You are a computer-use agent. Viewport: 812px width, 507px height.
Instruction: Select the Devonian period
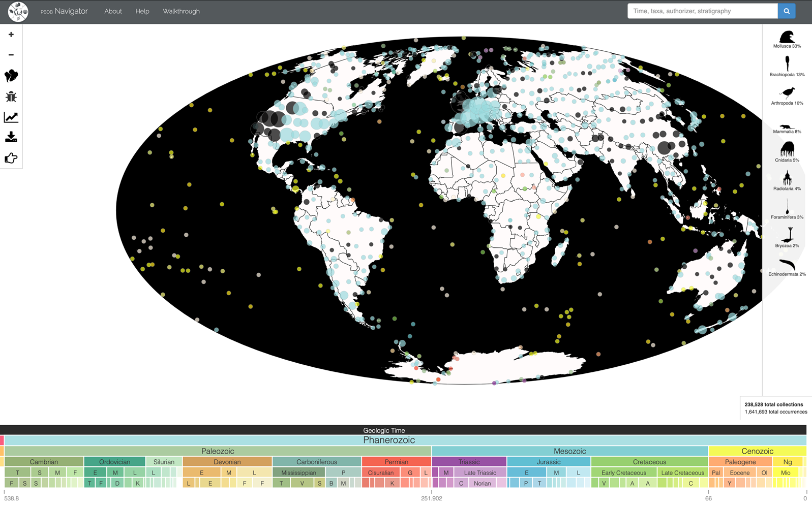227,462
